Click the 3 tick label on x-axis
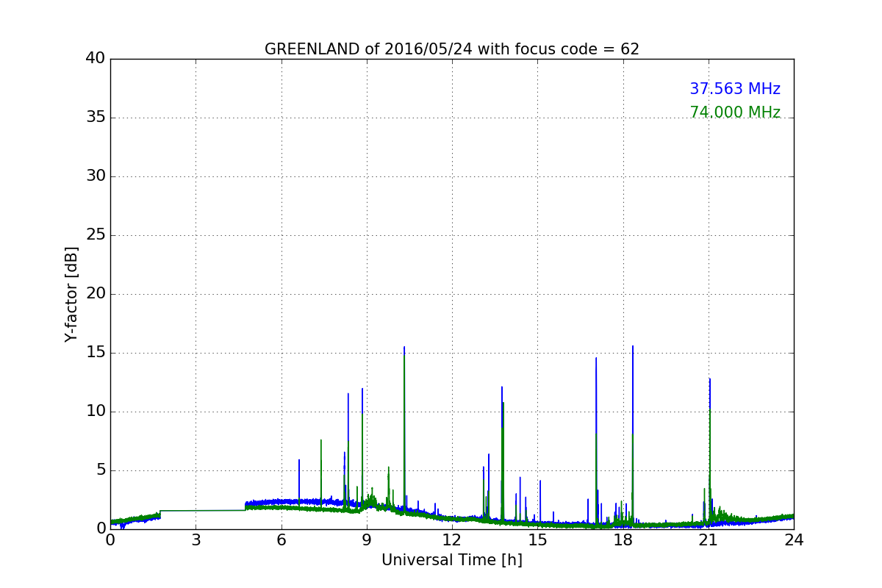 tap(196, 540)
